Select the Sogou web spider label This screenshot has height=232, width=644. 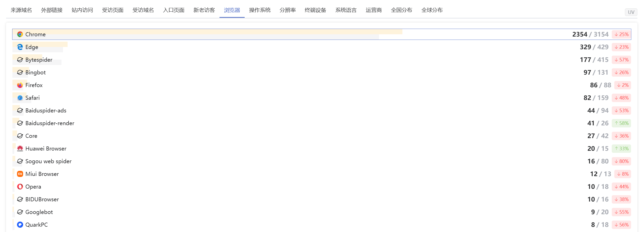point(49,161)
